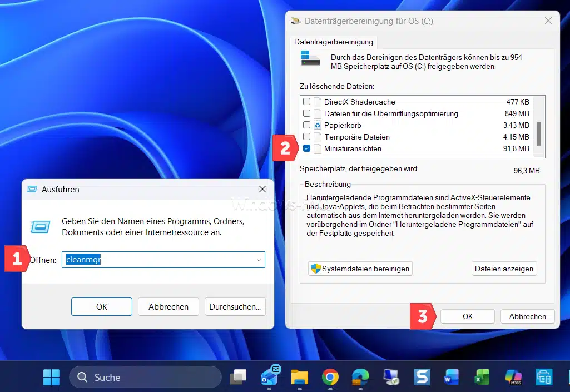This screenshot has width=570, height=392.
Task: Click the DirectX-Shadercache file icon
Action: 318,102
